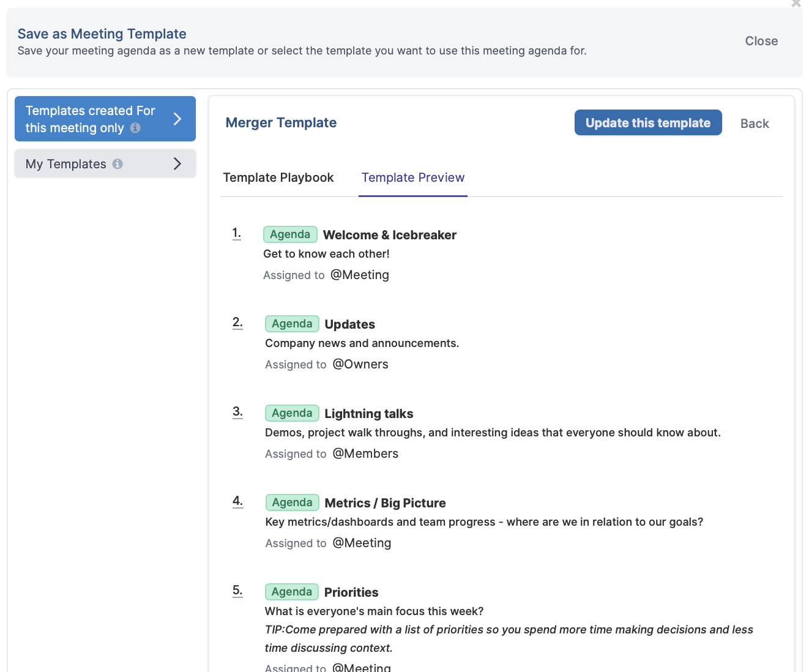Click info icon beside 'this meeting only'
Screen dimensions: 809x672
tap(135, 128)
